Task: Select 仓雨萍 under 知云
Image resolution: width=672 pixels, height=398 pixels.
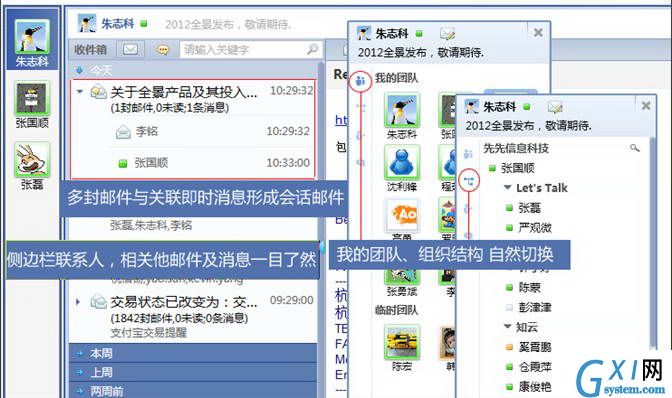Action: point(535,367)
